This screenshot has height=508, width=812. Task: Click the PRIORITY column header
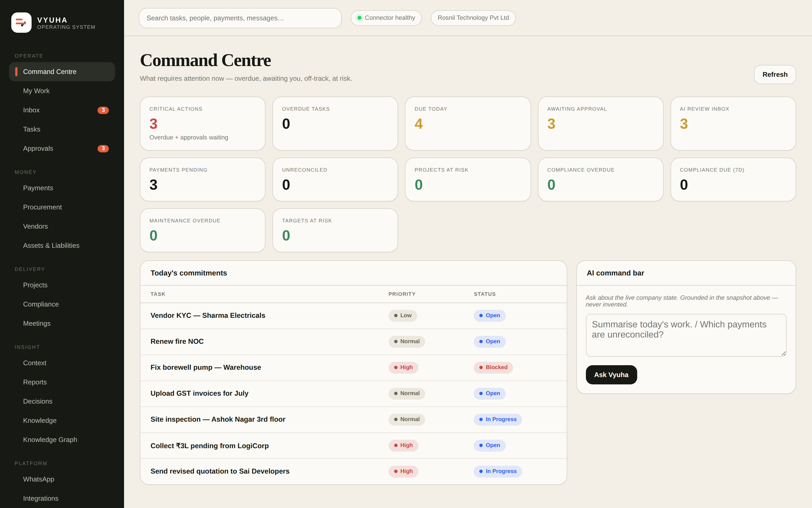pyautogui.click(x=402, y=294)
